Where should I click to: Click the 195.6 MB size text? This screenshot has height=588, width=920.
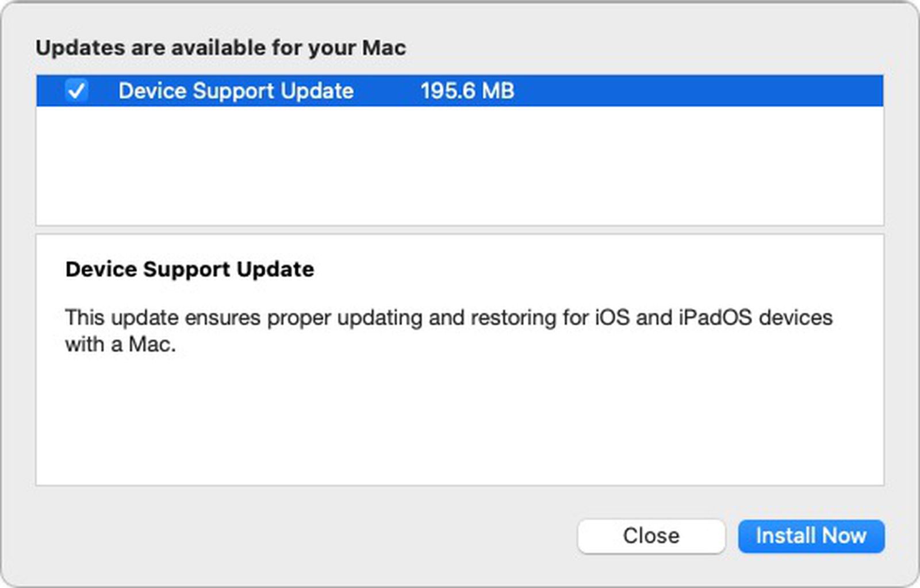tap(467, 91)
